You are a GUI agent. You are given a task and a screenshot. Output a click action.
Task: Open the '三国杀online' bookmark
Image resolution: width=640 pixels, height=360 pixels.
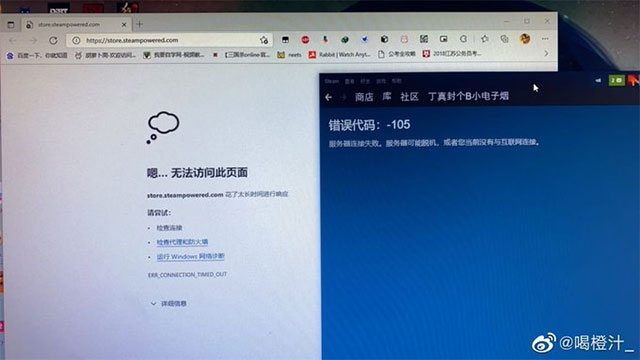click(x=242, y=55)
